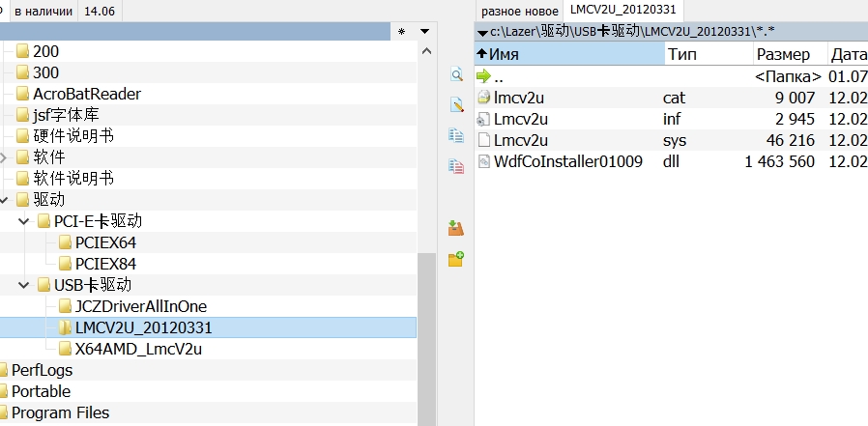The height and width of the screenshot is (426, 868).
Task: Click the View file magnifier icon
Action: click(x=456, y=74)
